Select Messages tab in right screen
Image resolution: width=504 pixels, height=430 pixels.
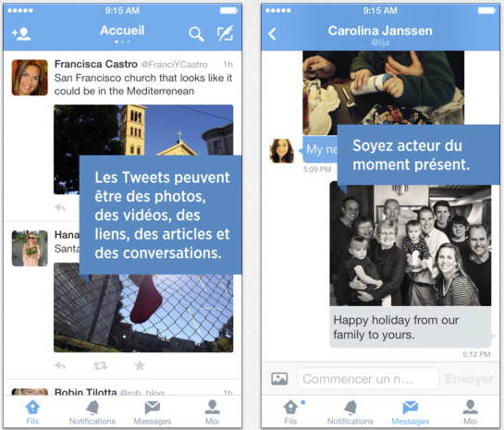pyautogui.click(x=411, y=412)
